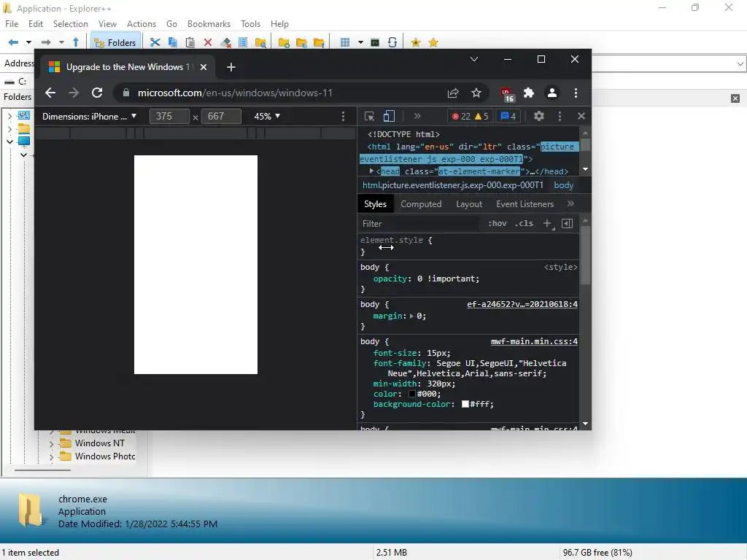Click the Search folder icon in Explorer++
Image resolution: width=747 pixels, height=560 pixels.
click(x=260, y=42)
